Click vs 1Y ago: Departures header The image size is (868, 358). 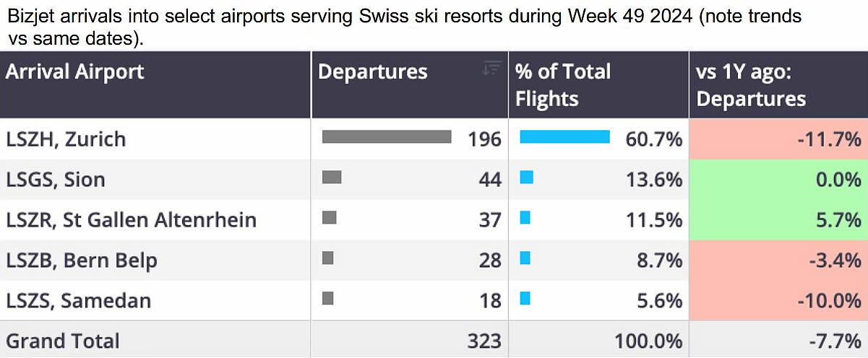click(x=751, y=84)
